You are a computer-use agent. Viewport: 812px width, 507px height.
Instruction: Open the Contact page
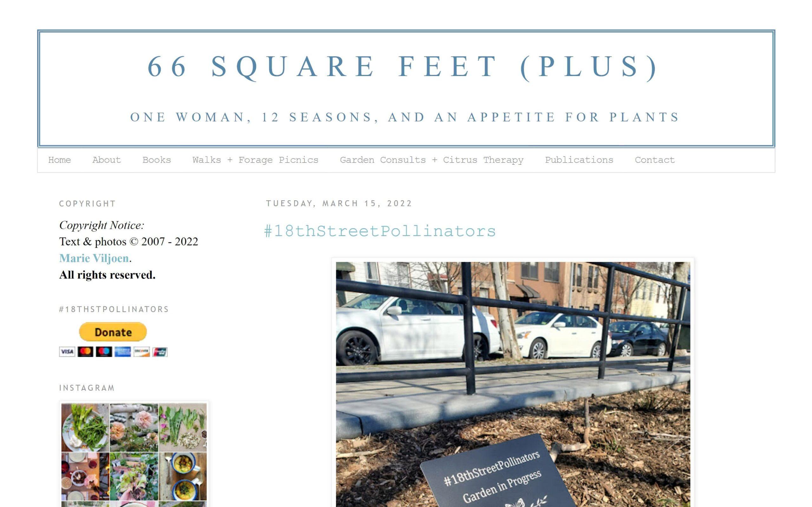point(655,160)
